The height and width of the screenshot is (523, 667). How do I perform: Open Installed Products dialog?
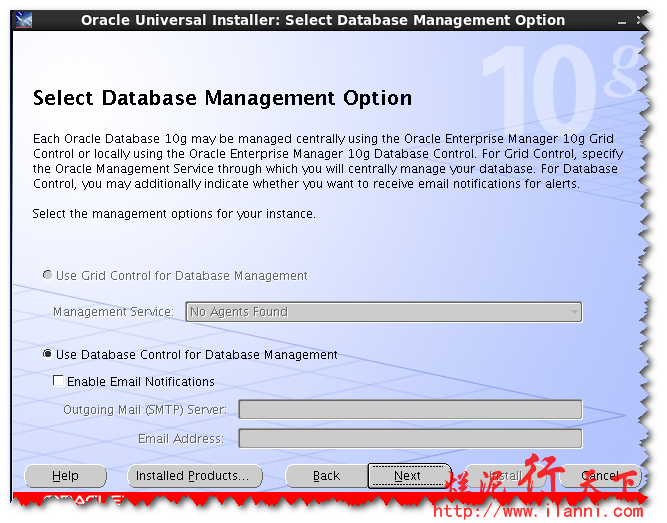pos(195,476)
